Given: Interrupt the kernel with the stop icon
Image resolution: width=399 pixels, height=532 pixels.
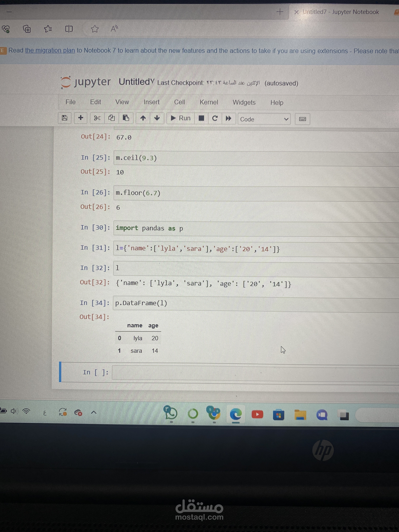Looking at the screenshot, I should pos(201,118).
